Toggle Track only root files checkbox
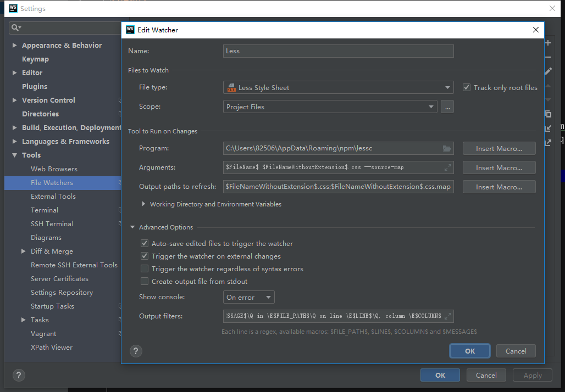The width and height of the screenshot is (565, 392). [467, 87]
